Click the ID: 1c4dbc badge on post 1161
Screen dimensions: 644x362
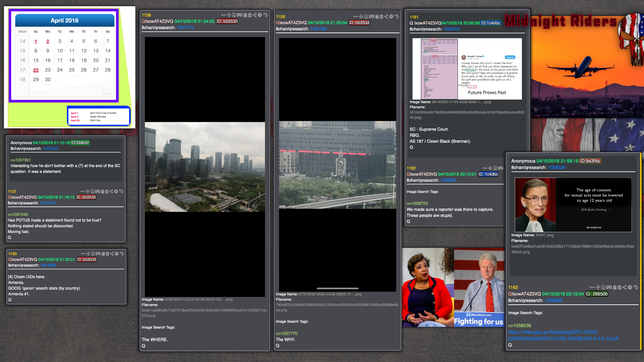pos(491,23)
